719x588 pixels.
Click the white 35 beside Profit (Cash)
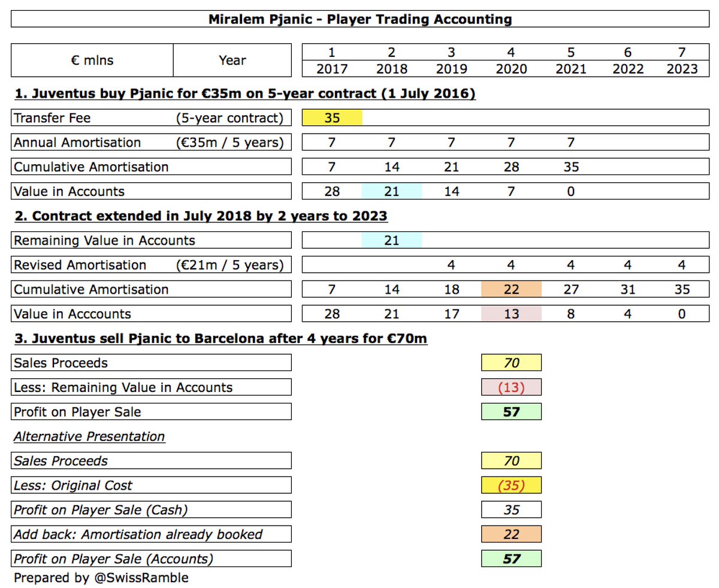pos(511,510)
